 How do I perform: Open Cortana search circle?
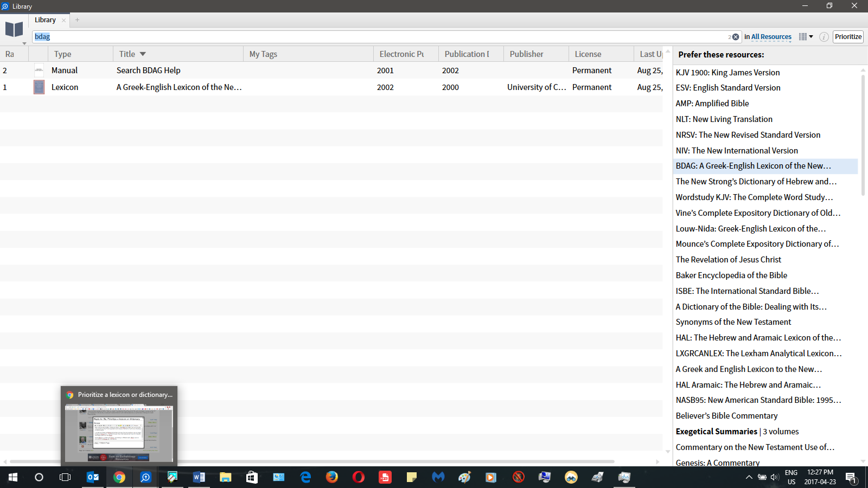[39, 477]
